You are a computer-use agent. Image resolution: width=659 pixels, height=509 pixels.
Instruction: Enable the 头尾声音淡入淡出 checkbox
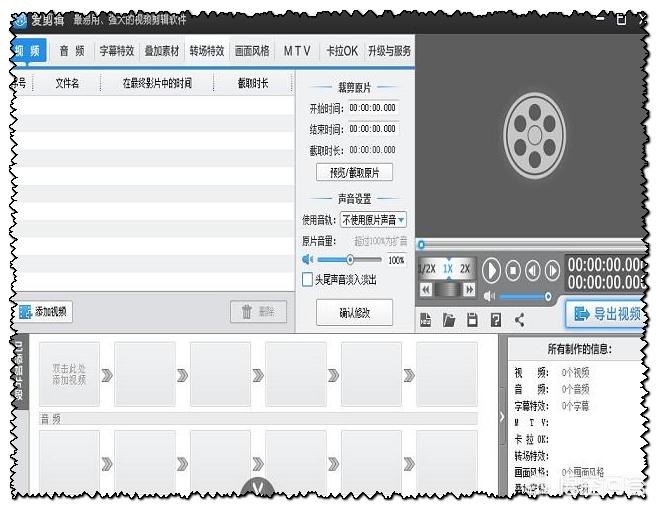(308, 280)
